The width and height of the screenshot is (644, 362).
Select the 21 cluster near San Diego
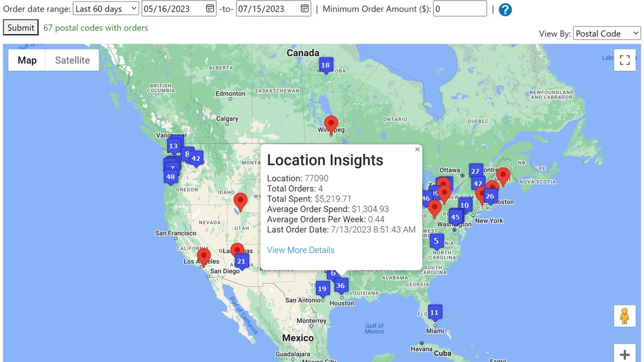(241, 260)
